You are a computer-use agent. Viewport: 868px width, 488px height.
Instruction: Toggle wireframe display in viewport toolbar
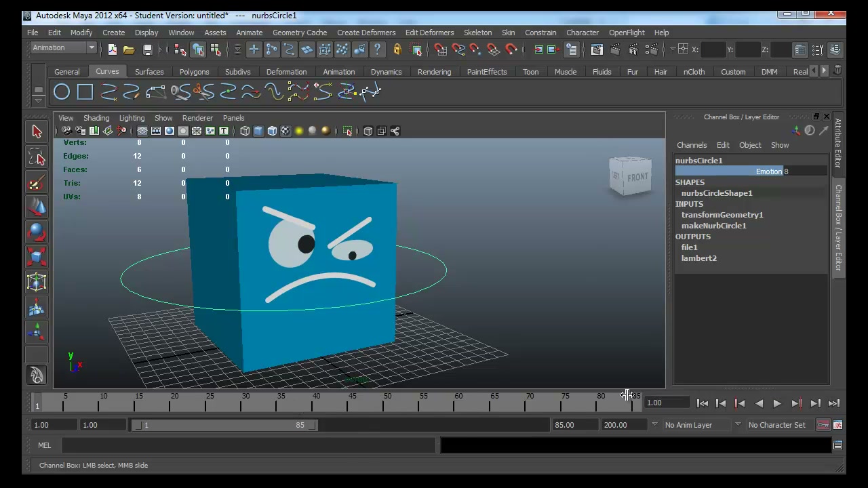tap(245, 131)
